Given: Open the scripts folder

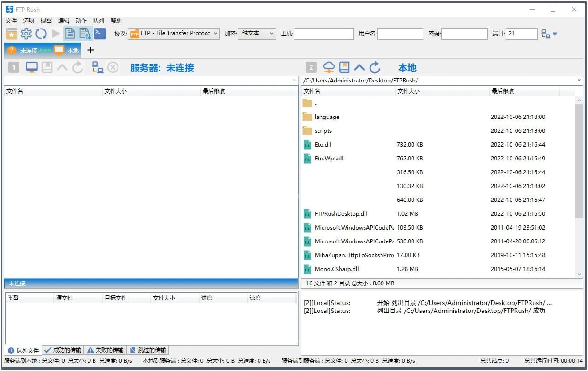Looking at the screenshot, I should (x=323, y=131).
